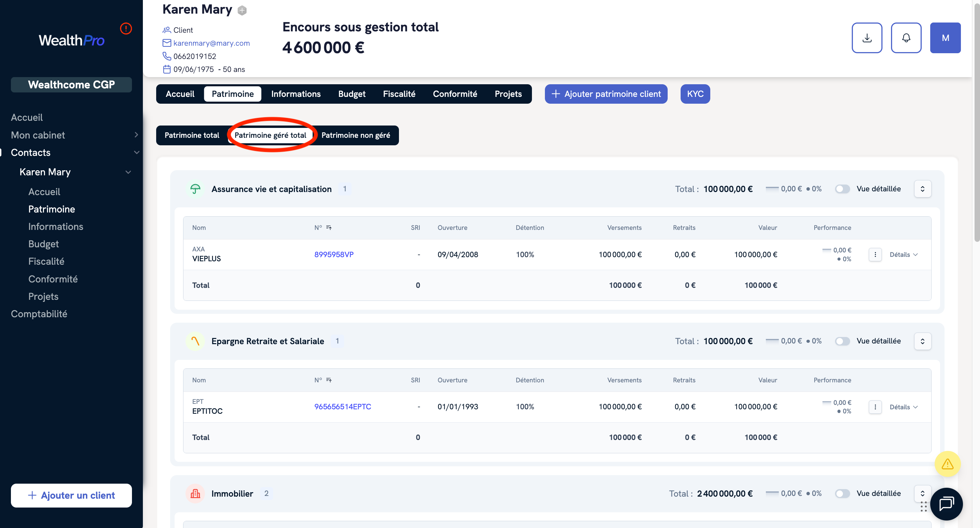Viewport: 980px width, 528px height.
Task: Click Ajouter patrimoine client button
Action: click(606, 94)
